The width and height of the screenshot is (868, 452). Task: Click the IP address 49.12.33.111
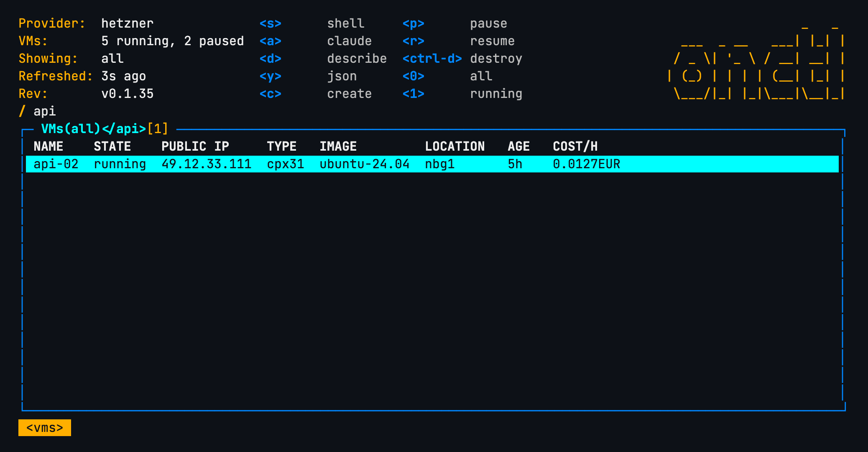(x=207, y=164)
